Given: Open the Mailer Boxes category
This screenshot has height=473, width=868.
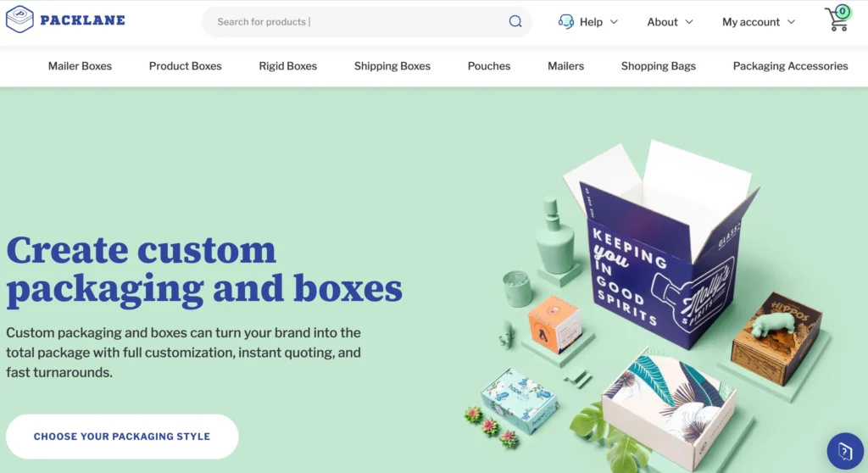Looking at the screenshot, I should (x=80, y=66).
